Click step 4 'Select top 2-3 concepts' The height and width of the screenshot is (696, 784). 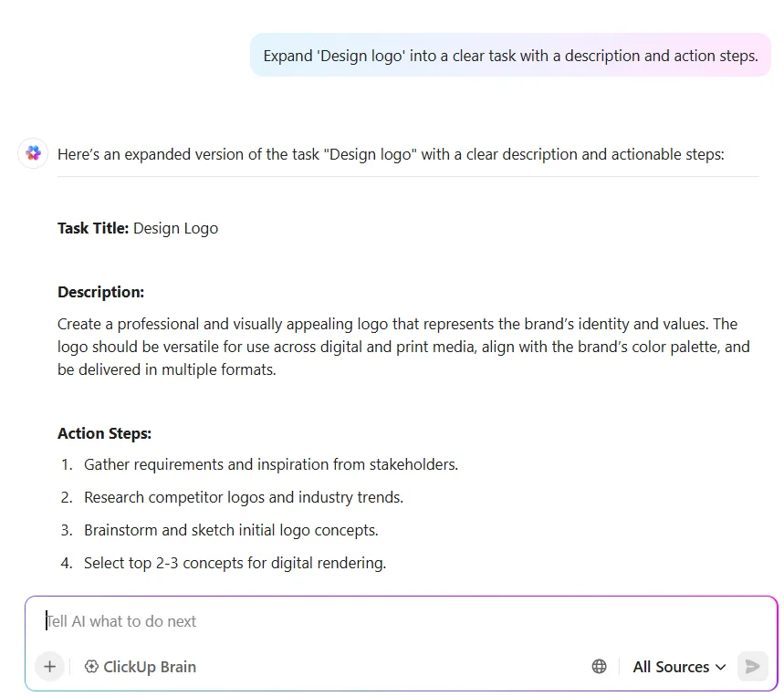click(x=235, y=563)
